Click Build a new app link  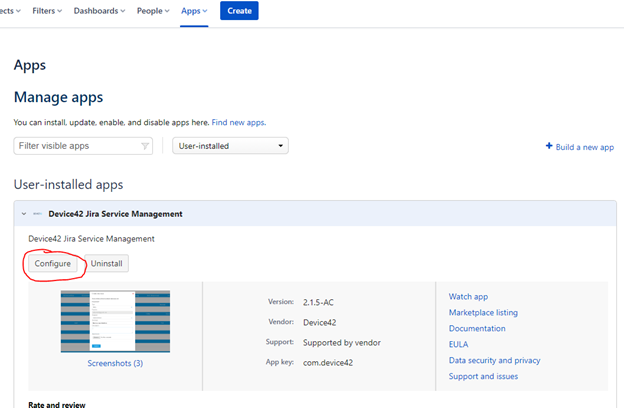585,147
